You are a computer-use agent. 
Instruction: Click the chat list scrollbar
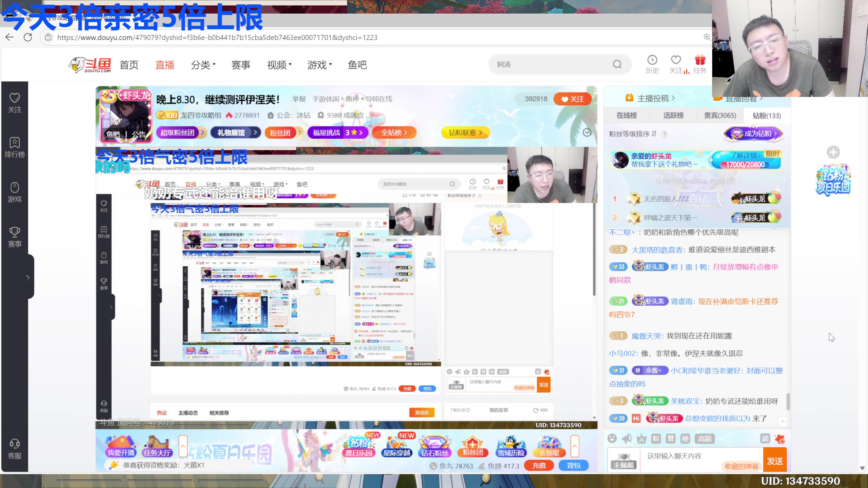pos(788,402)
